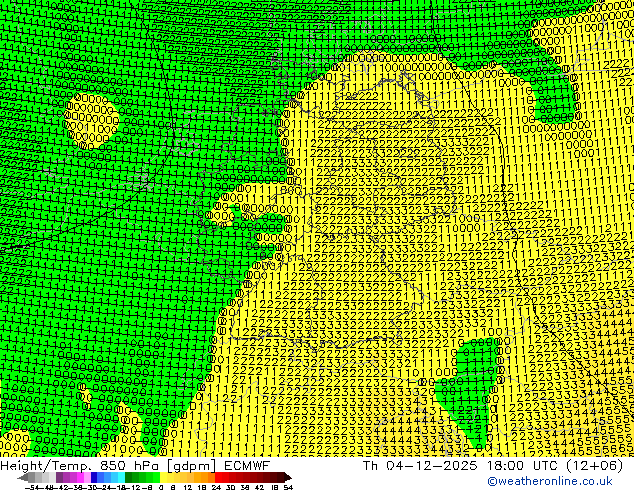Pick the cyan legend swatch

121,477
